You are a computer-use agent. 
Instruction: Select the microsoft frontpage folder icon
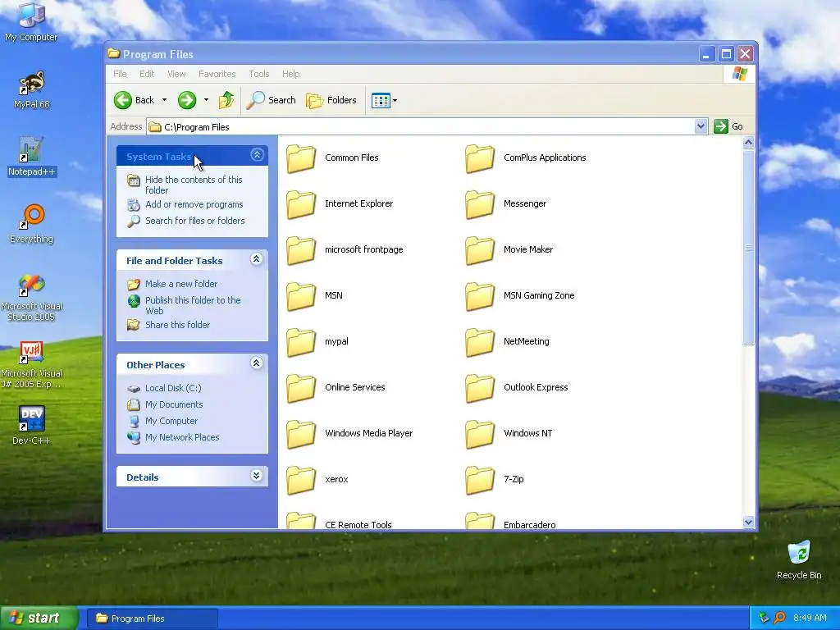[x=301, y=251]
